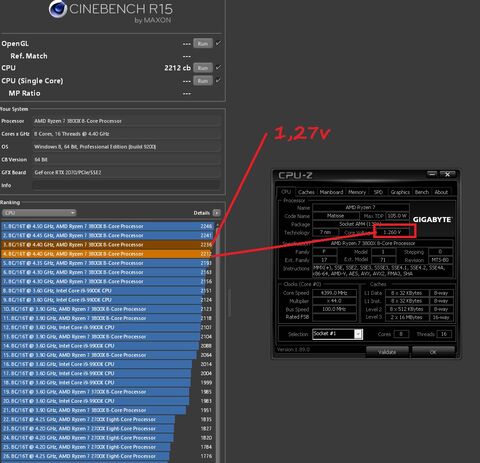Click the Core Voltage value field
This screenshot has width=480, height=463.
pos(392,232)
